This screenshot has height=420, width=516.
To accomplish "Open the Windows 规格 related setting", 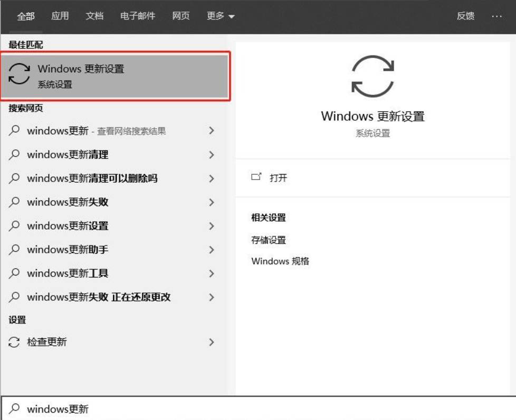I will 280,261.
